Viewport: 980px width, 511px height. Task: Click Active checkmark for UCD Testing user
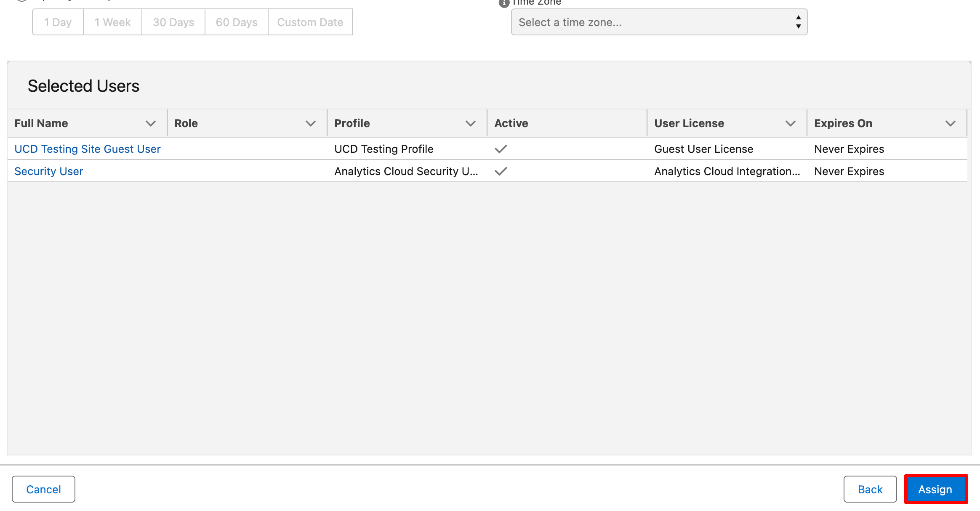point(501,149)
